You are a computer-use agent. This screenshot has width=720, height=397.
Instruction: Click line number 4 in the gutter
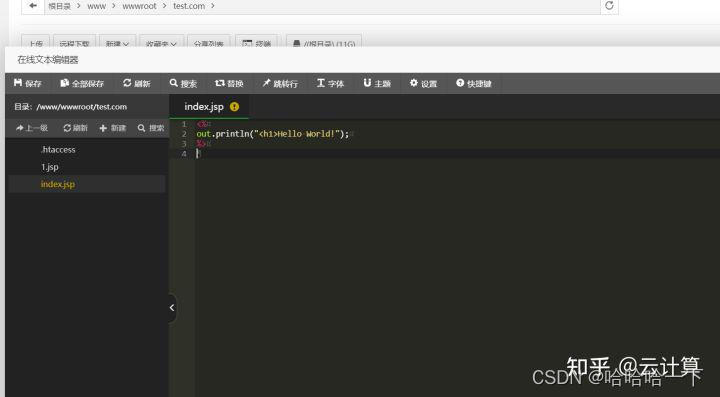[184, 154]
